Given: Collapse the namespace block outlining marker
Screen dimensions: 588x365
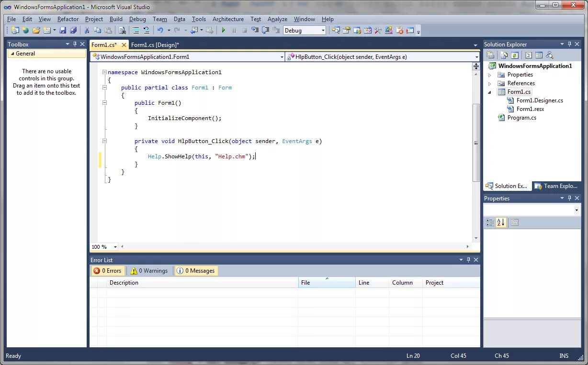Looking at the screenshot, I should (x=104, y=72).
